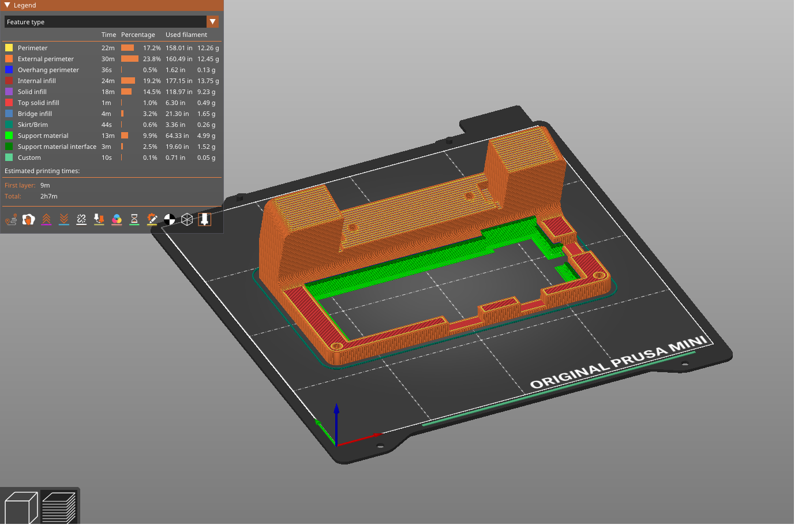802x532 pixels.
Task: Toggle color changes circles icon
Action: pos(117,220)
